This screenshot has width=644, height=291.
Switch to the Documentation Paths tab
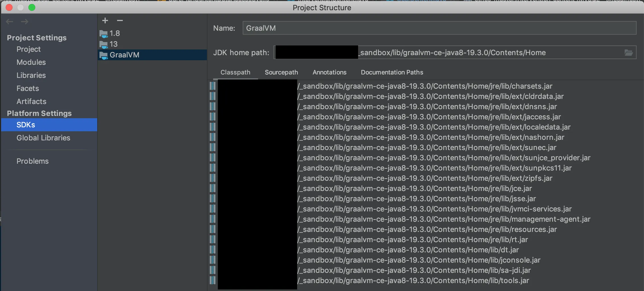(x=392, y=72)
